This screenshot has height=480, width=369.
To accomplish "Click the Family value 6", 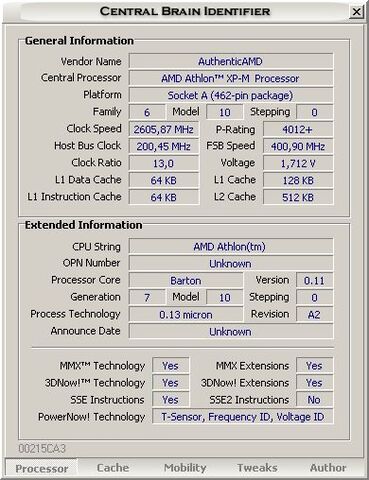I will (147, 112).
